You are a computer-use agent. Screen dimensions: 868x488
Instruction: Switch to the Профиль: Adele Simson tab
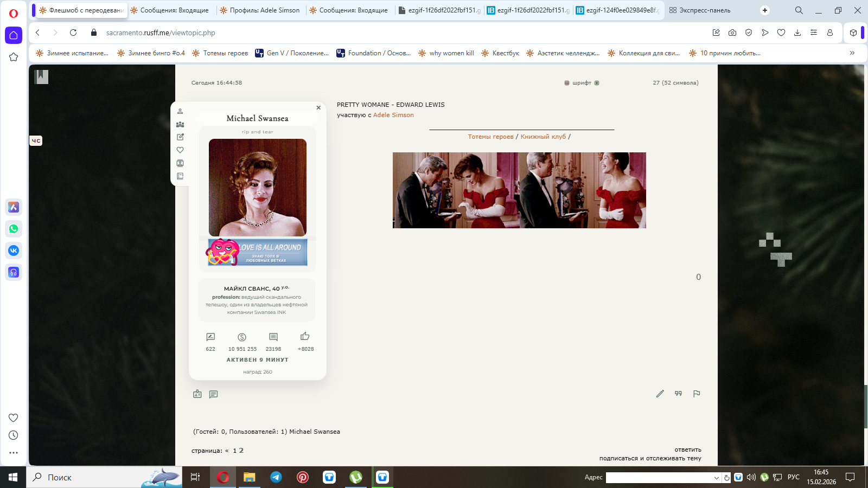(x=260, y=10)
